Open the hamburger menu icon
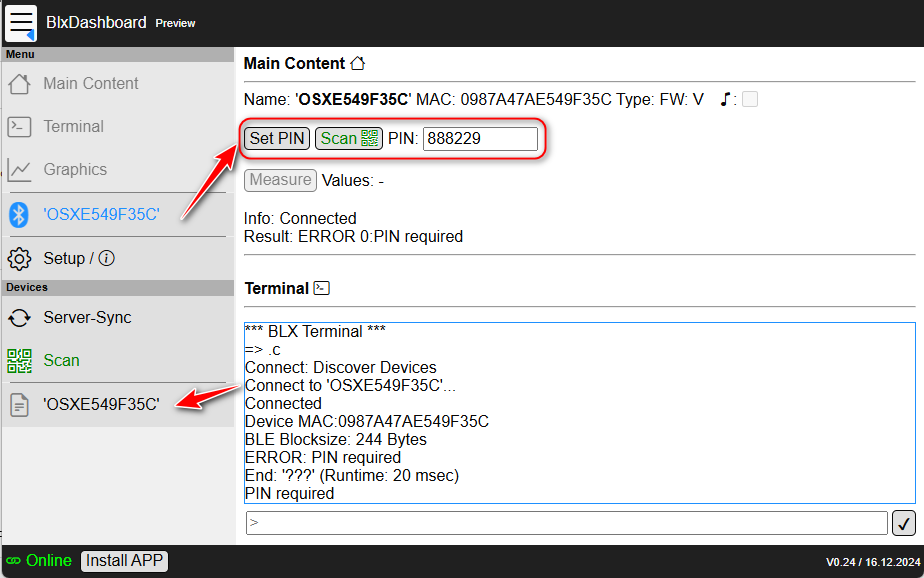 coord(21,22)
